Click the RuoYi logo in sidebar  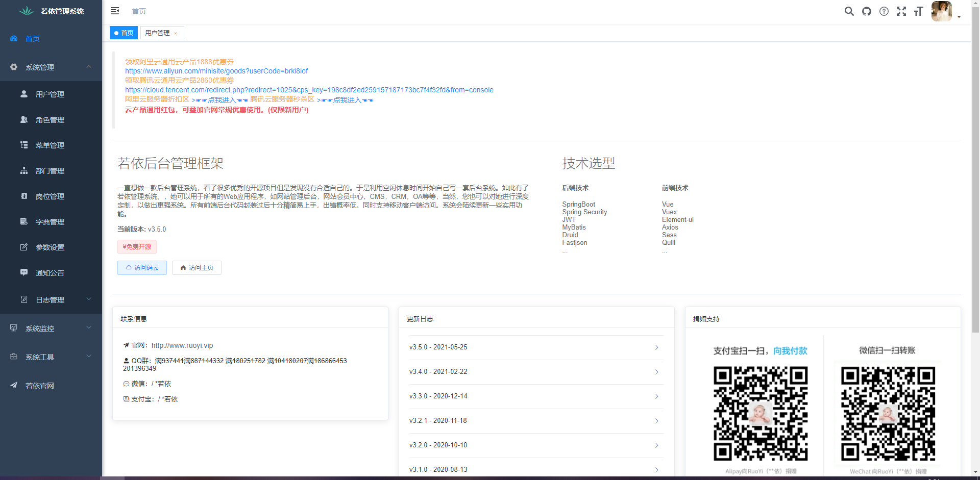click(x=27, y=11)
